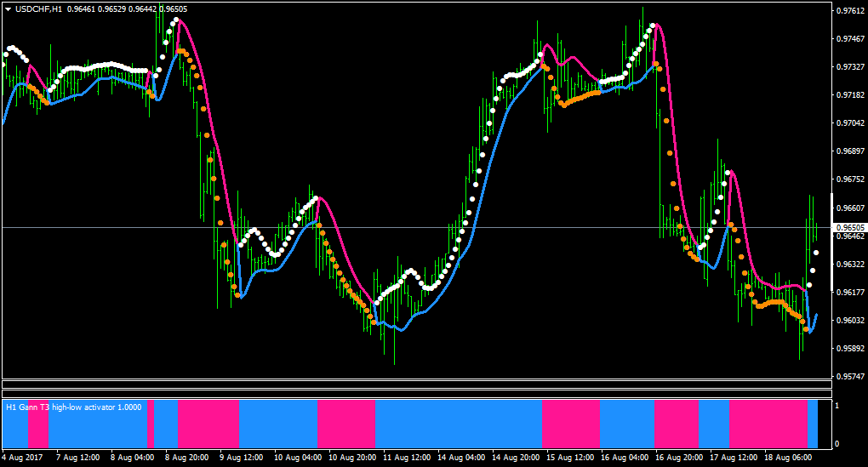The height and width of the screenshot is (467, 868).
Task: Select the 0.96177 price level on the scale
Action: click(x=851, y=292)
